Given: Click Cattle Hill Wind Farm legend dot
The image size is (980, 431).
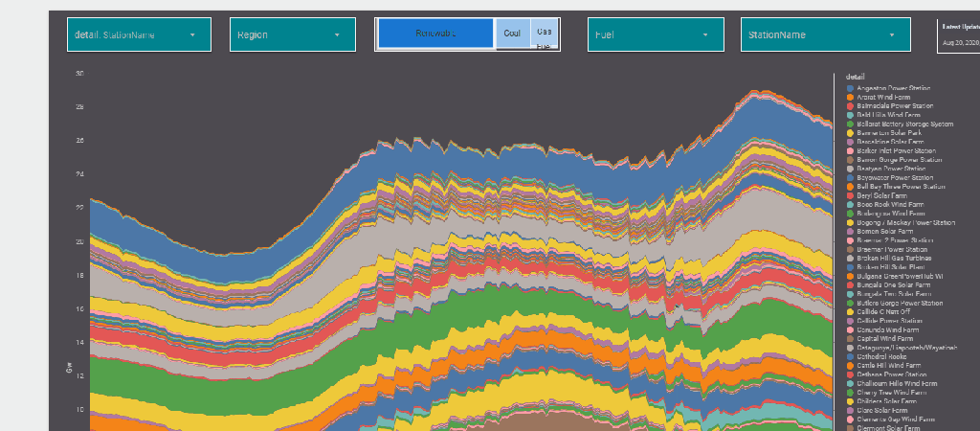Looking at the screenshot, I should click(850, 366).
